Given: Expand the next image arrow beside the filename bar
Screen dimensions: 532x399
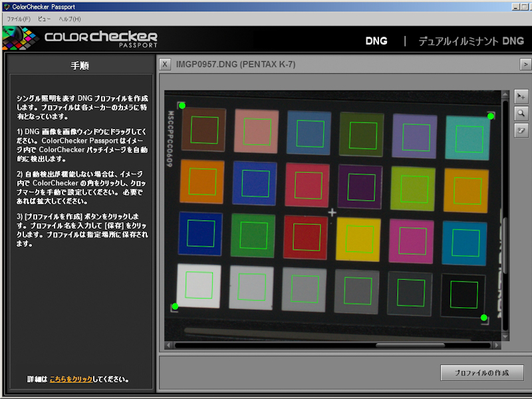Looking at the screenshot, I should (x=526, y=65).
